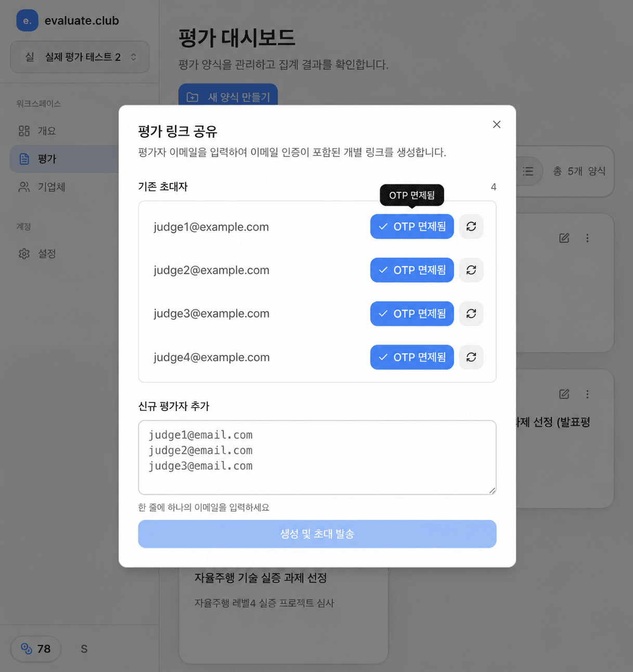Toggle OTP 면제됨 for judge1@example.com
Viewport: 633px width, 672px height.
point(412,227)
